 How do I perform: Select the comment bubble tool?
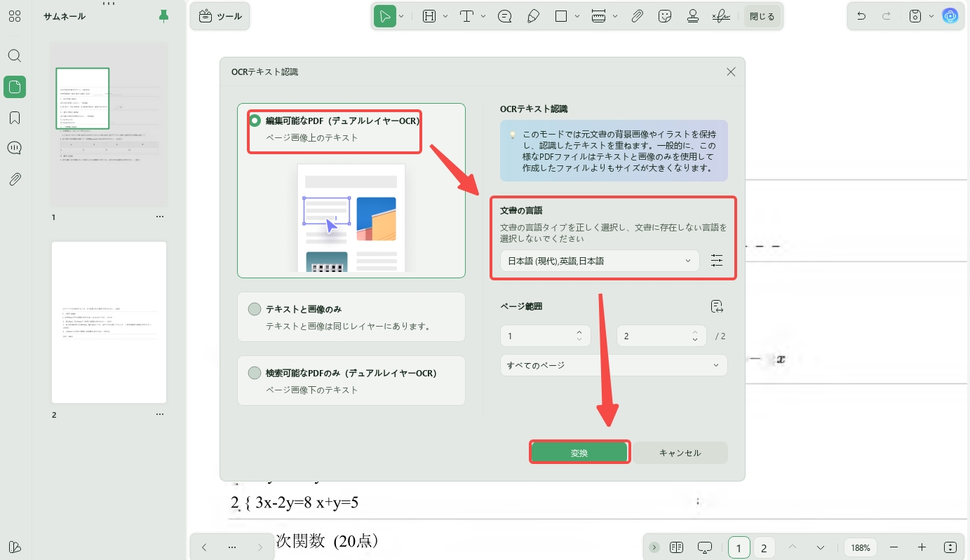pyautogui.click(x=504, y=16)
